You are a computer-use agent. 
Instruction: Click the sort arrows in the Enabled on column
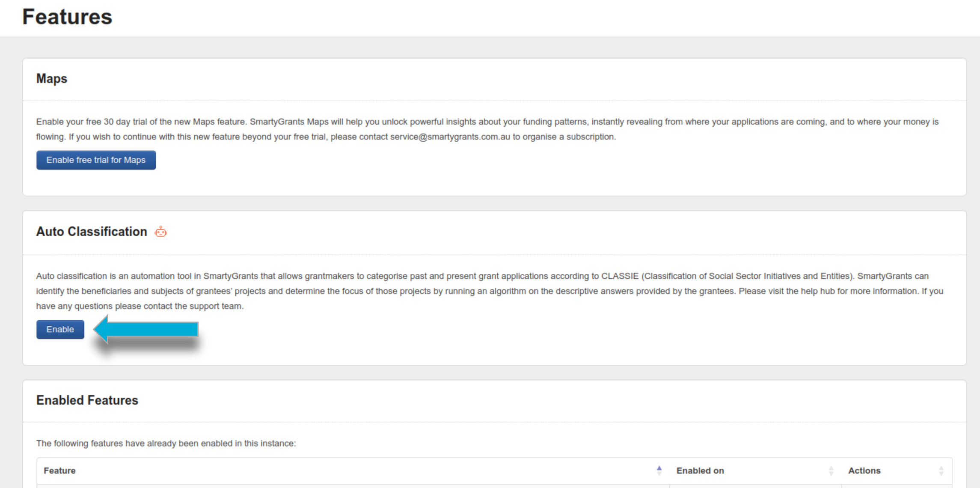tap(831, 471)
